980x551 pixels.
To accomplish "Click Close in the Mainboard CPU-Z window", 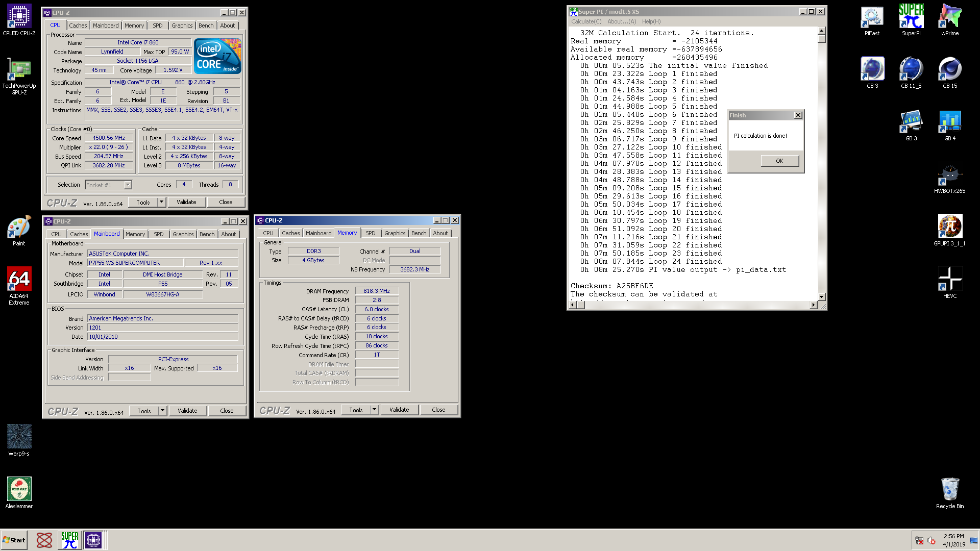I will click(x=227, y=411).
